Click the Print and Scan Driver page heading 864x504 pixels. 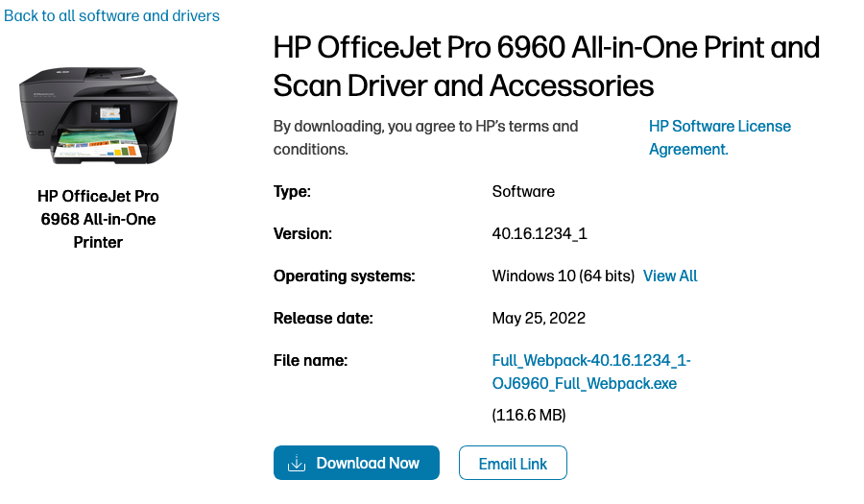[546, 66]
